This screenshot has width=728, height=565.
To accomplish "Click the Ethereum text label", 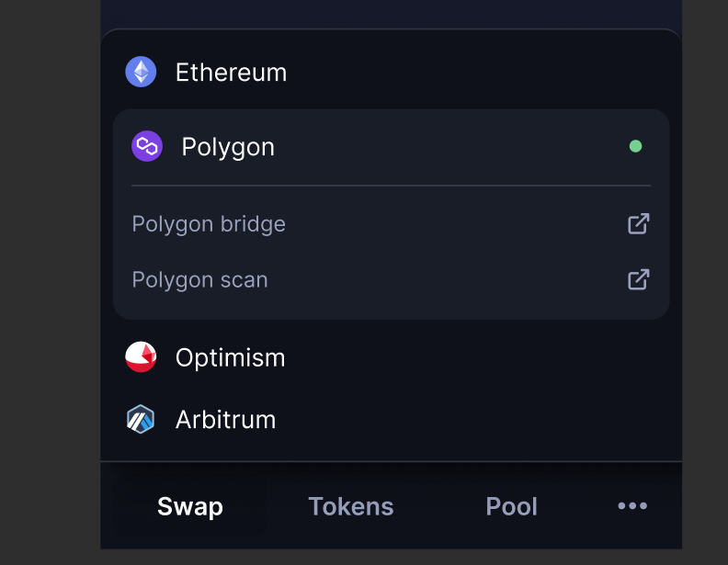I will point(231,73).
